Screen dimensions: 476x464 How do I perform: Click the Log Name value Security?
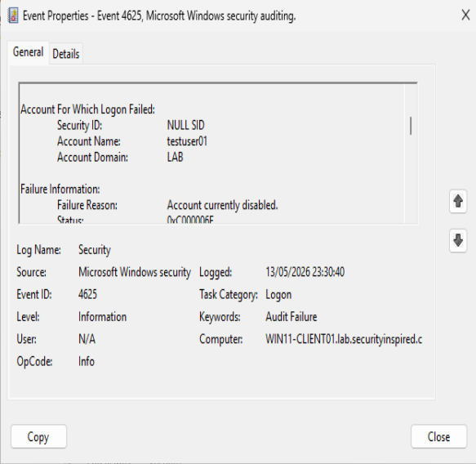(95, 250)
